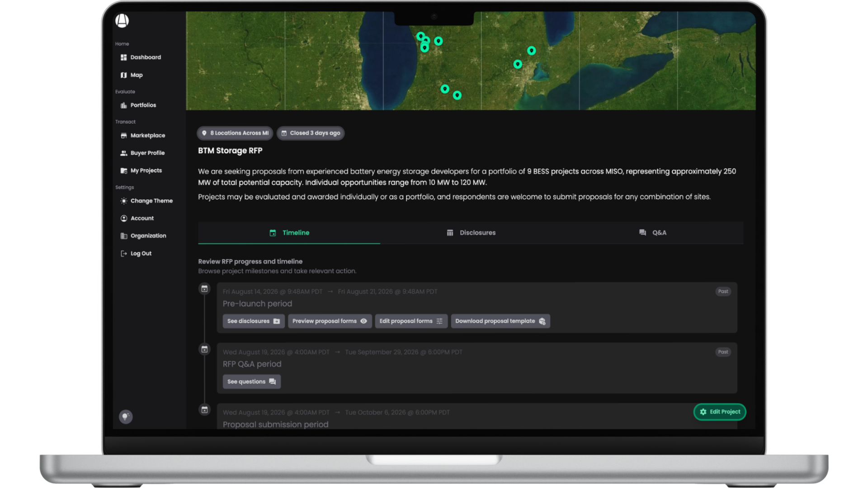Click the Pre-launch period calendar marker icon

coord(204,289)
